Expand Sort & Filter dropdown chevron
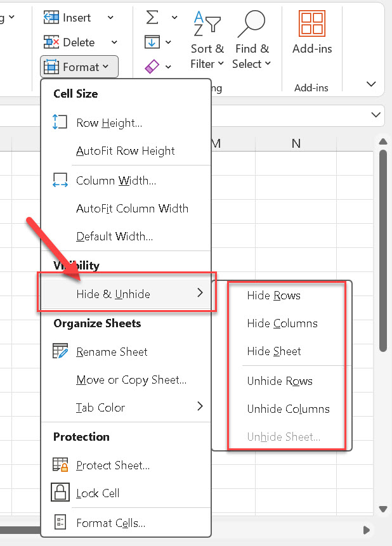392x546 pixels. [221, 63]
